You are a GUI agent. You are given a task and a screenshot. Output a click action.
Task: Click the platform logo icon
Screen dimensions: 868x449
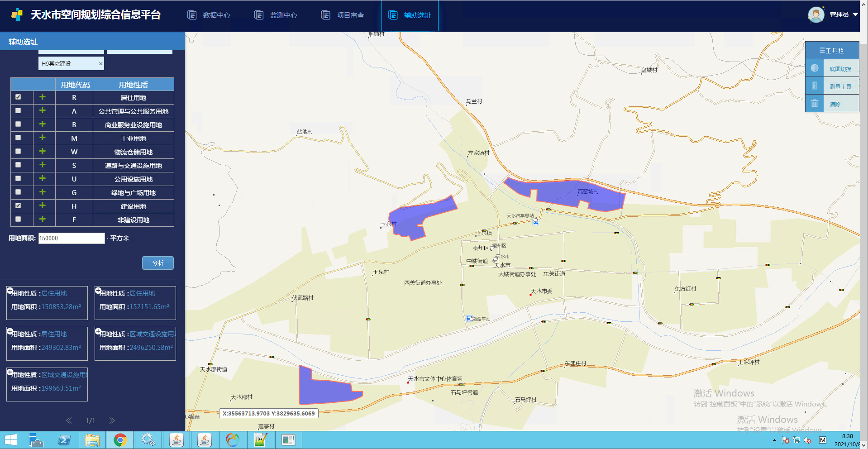17,15
